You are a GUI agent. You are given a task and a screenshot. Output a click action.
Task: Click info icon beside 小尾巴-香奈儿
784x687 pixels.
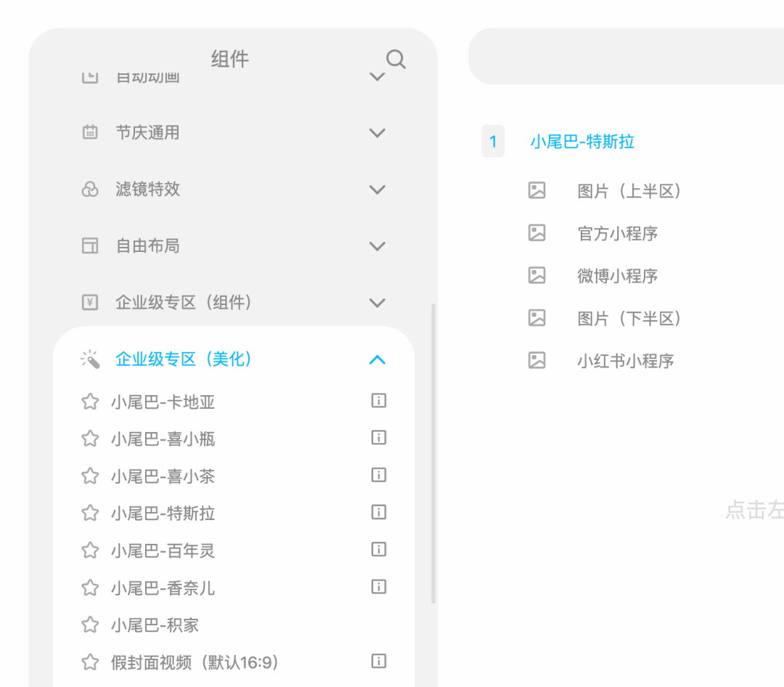(378, 586)
